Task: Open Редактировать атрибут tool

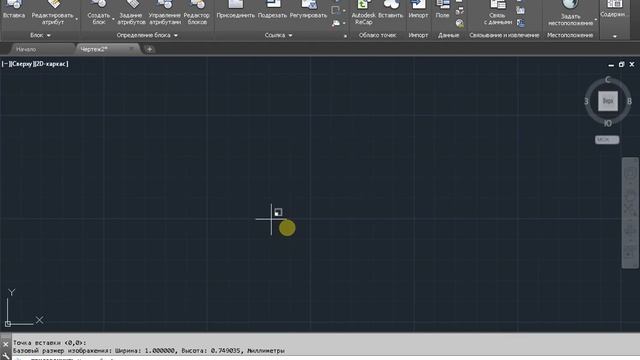Action: coord(52,12)
